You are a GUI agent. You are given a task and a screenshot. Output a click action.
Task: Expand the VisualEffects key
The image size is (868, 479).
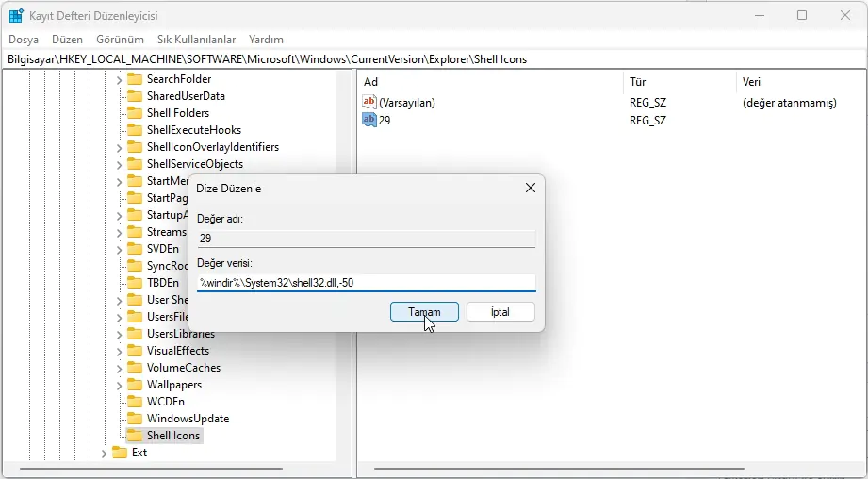pos(119,351)
